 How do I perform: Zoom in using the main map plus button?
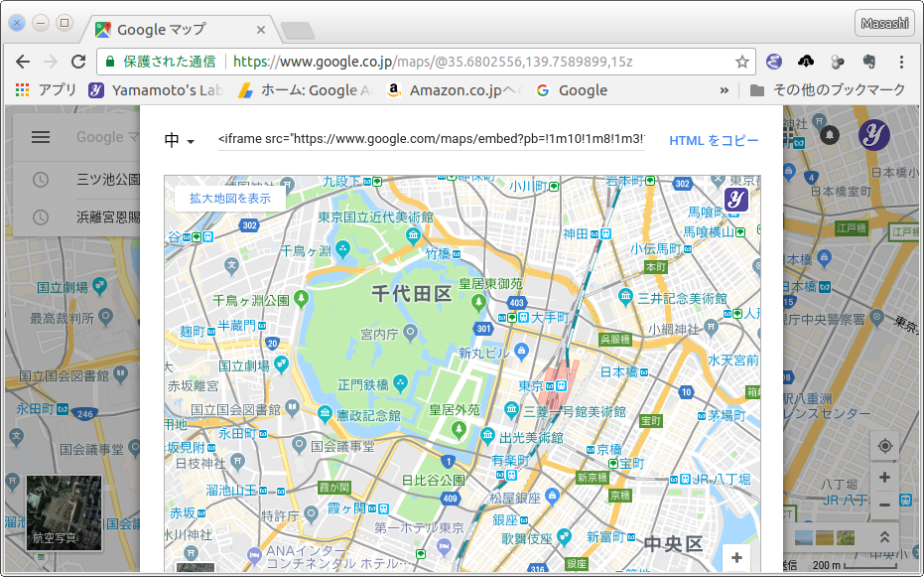coord(884,477)
